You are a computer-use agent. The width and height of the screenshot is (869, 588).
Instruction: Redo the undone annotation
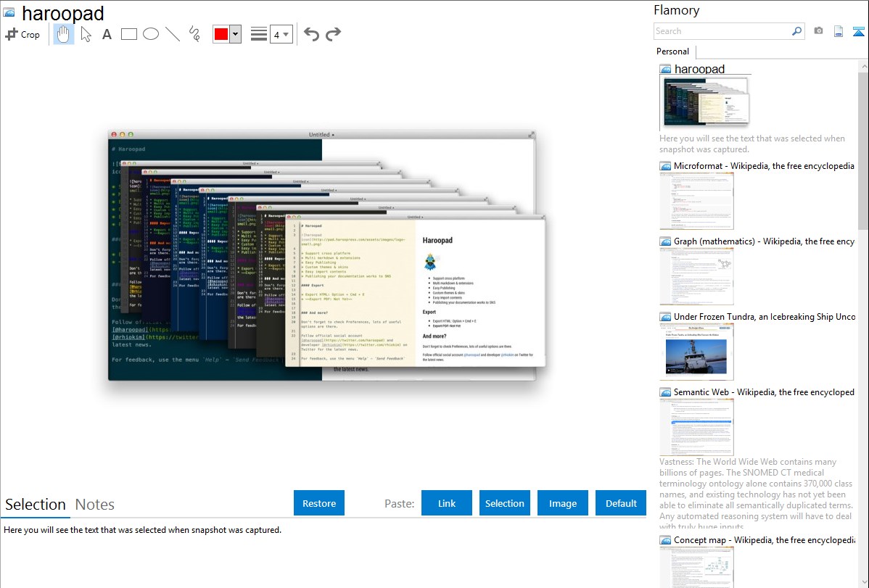[x=333, y=34]
